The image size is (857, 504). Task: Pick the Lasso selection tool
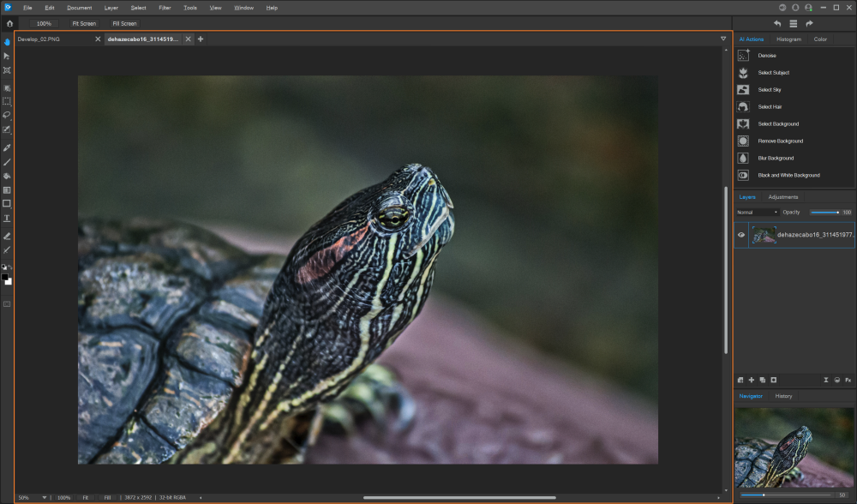click(7, 115)
